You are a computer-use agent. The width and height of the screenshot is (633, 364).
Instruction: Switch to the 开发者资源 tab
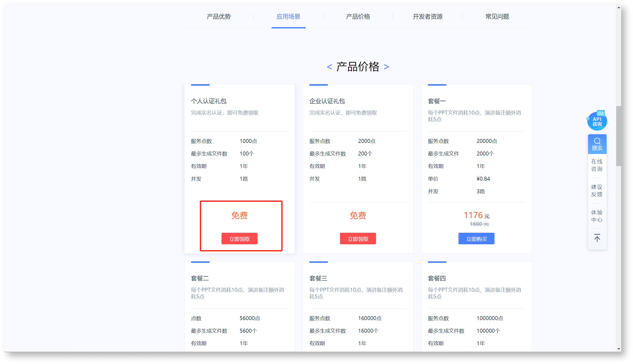[427, 17]
